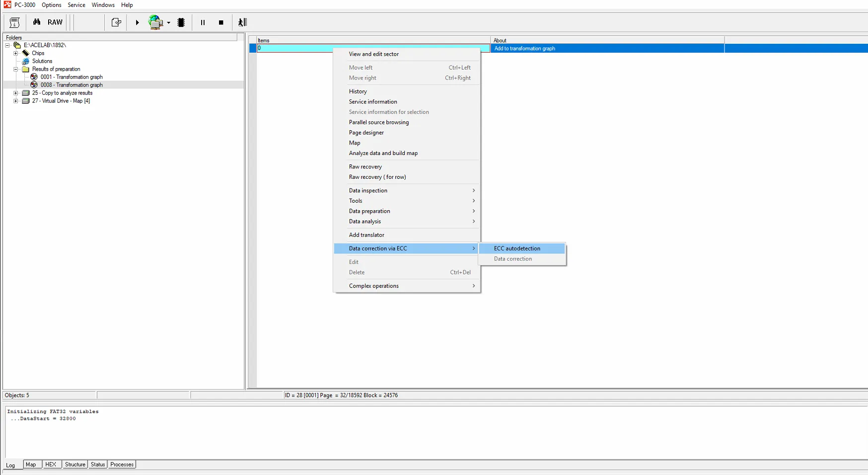Click the pause button in toolbar
This screenshot has height=475, width=868.
point(203,22)
